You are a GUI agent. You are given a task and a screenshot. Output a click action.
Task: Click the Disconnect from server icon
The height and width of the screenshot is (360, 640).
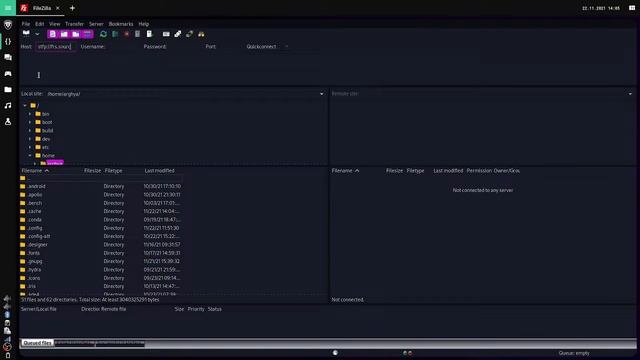coord(138,34)
